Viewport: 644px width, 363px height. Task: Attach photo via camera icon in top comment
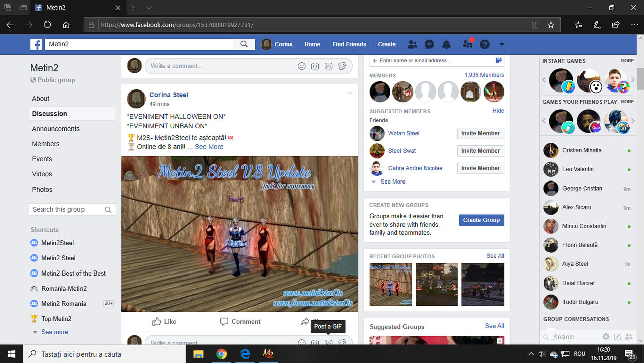(315, 66)
